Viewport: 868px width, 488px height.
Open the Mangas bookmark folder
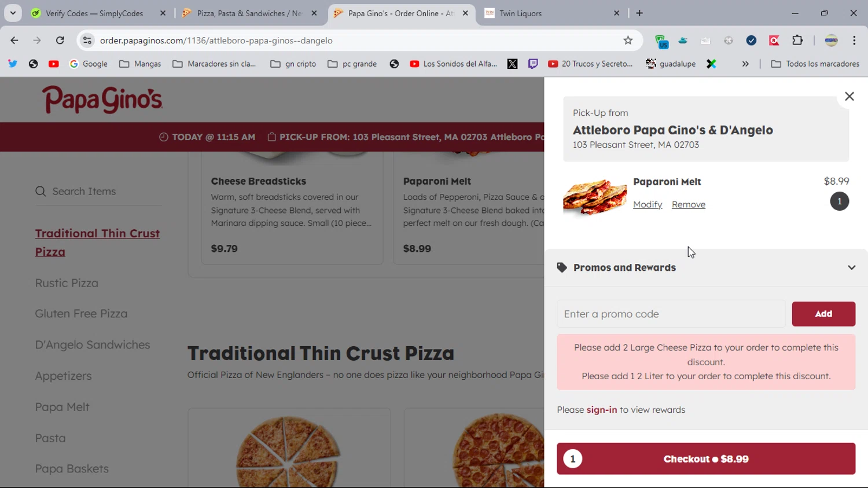(x=140, y=64)
